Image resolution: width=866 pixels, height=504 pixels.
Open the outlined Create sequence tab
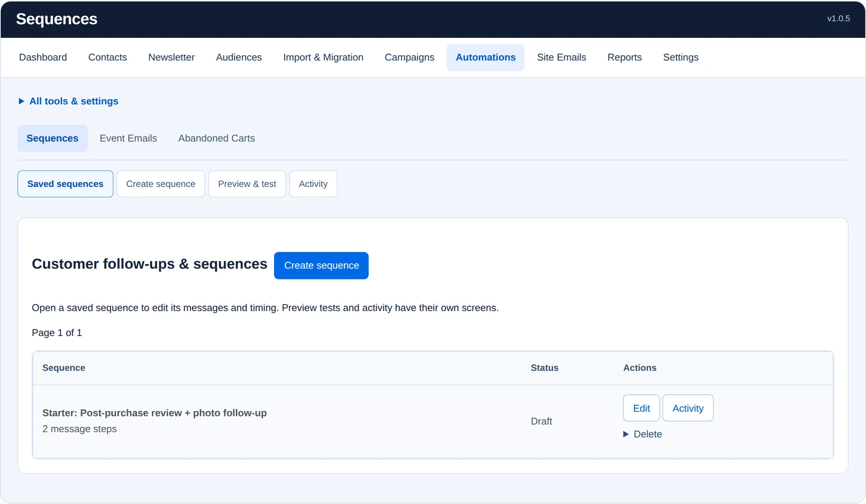pyautogui.click(x=161, y=184)
